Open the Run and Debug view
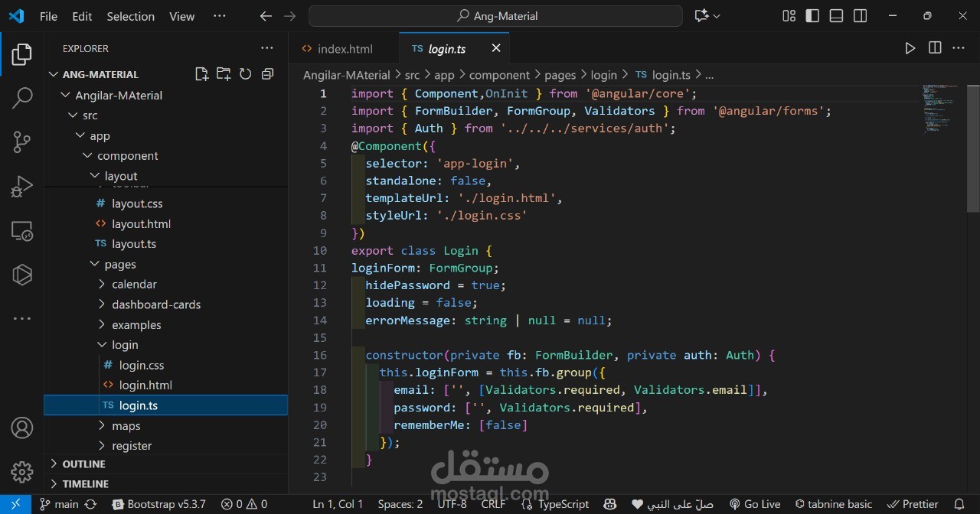The width and height of the screenshot is (980, 514). 21,186
